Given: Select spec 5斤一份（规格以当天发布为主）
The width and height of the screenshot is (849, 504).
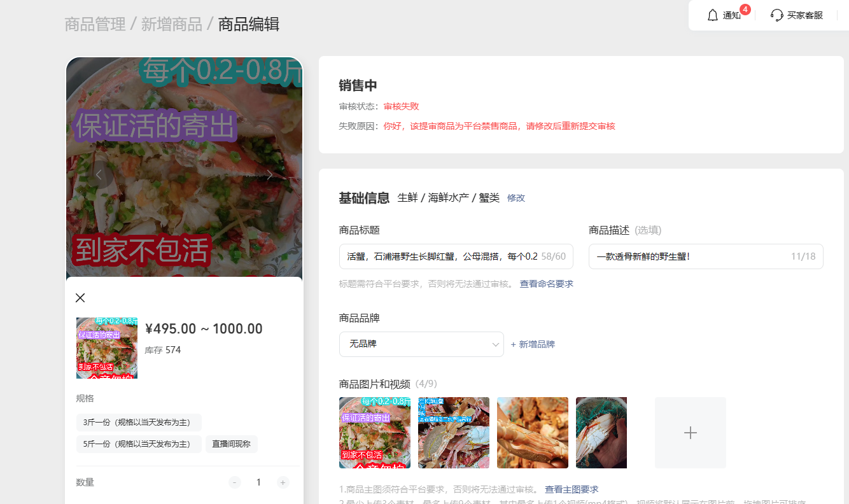Looking at the screenshot, I should [139, 444].
